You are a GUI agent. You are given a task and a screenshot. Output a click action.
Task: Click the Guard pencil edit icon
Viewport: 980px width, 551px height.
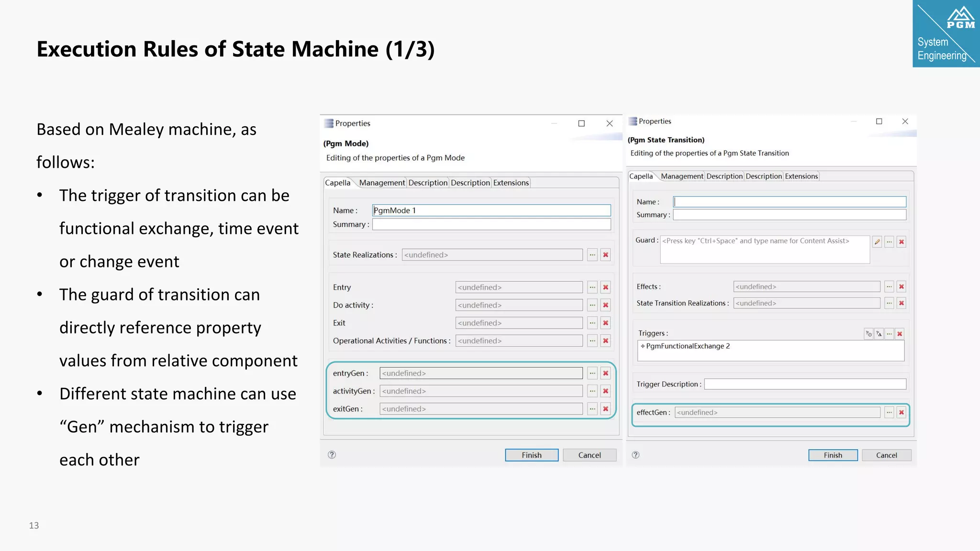[x=877, y=242]
